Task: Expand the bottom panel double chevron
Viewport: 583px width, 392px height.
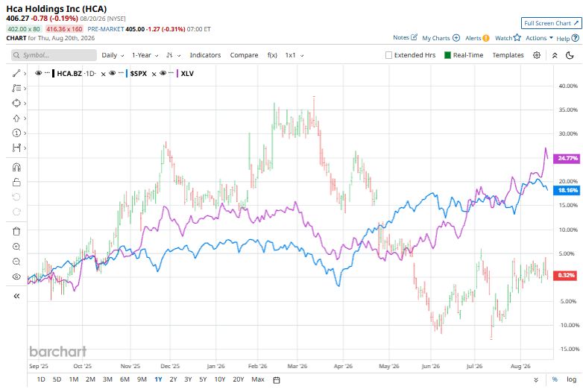Action: (536, 380)
